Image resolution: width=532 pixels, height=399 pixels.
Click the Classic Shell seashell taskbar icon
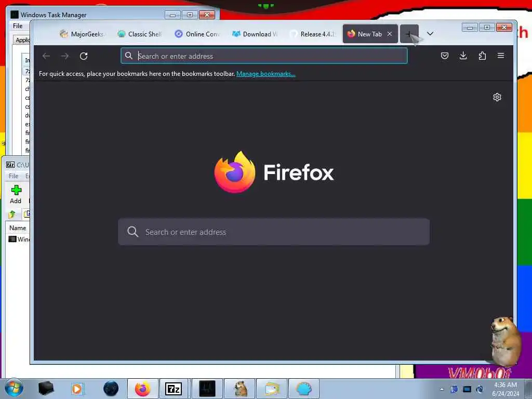tap(303, 389)
